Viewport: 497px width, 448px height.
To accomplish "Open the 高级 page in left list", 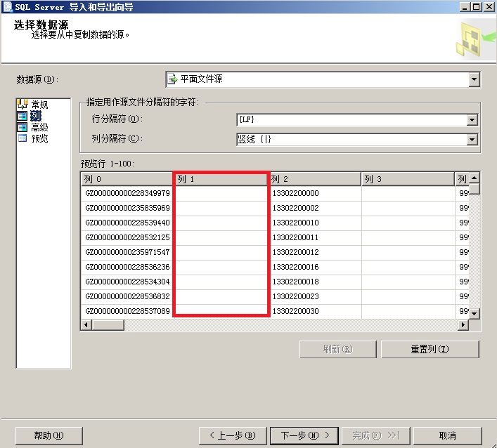I will 39,127.
